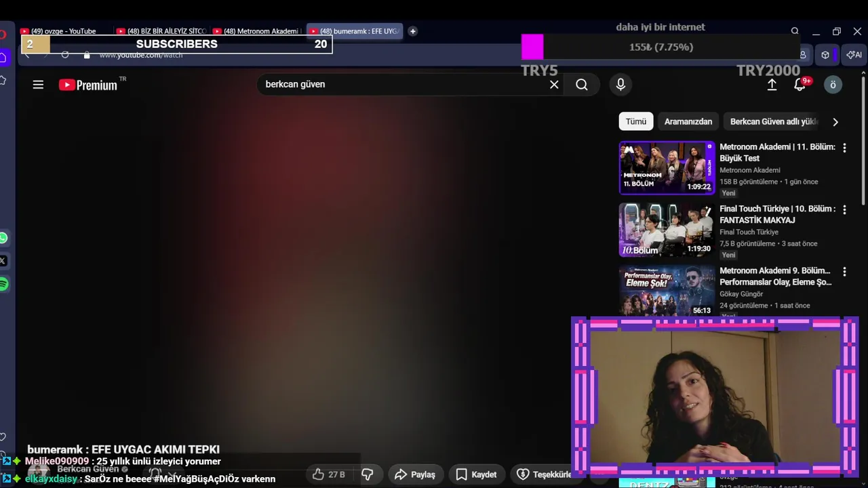Clear the search box with X
This screenshot has width=868, height=488.
point(554,85)
